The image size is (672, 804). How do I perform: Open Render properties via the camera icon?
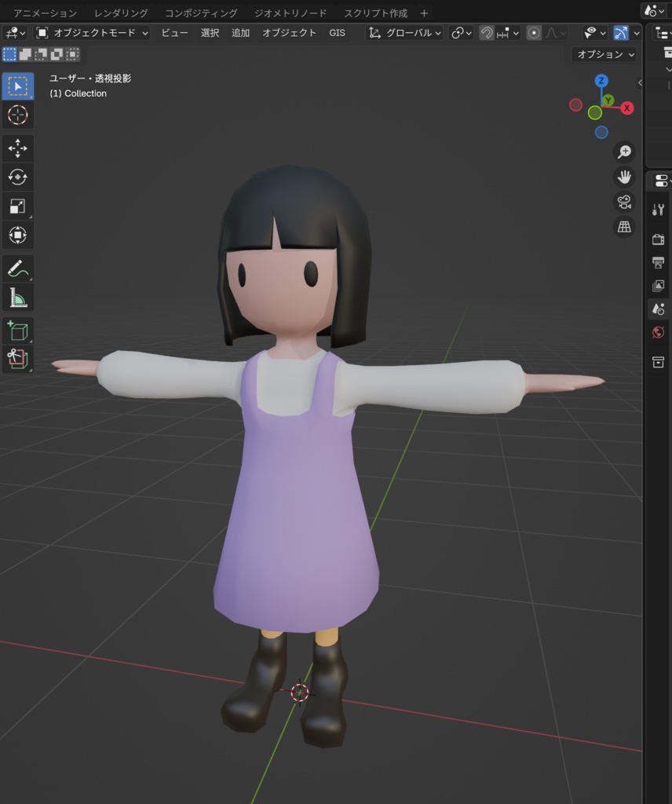[658, 238]
